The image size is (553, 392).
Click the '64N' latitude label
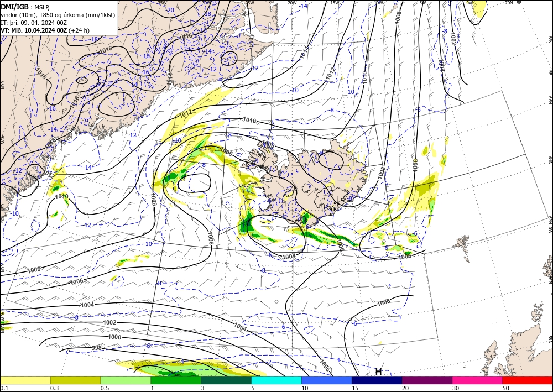pyautogui.click(x=550, y=160)
